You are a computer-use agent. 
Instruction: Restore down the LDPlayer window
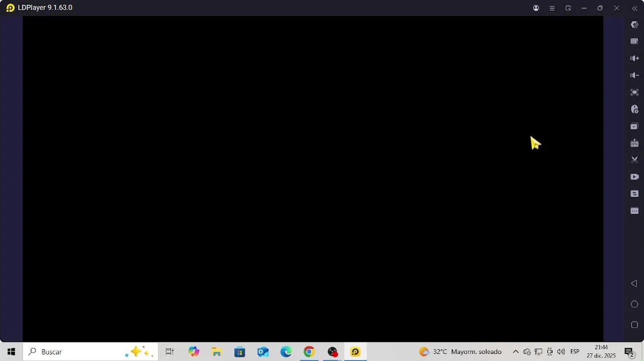600,8
